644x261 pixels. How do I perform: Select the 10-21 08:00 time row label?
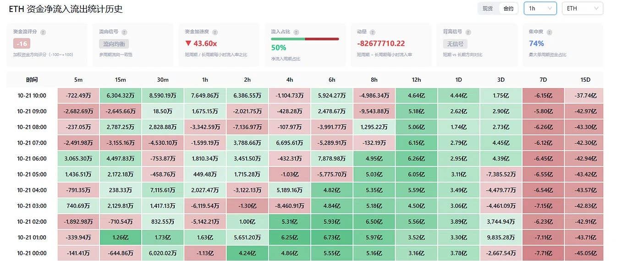coord(32,127)
